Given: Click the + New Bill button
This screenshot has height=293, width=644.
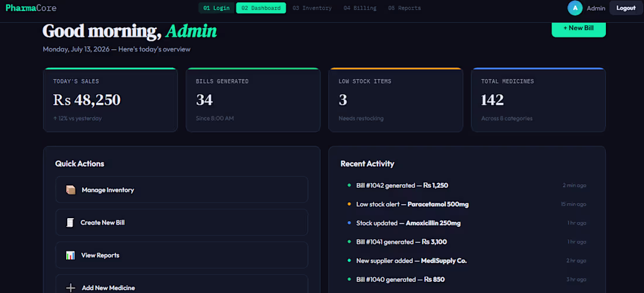Looking at the screenshot, I should pos(578,28).
